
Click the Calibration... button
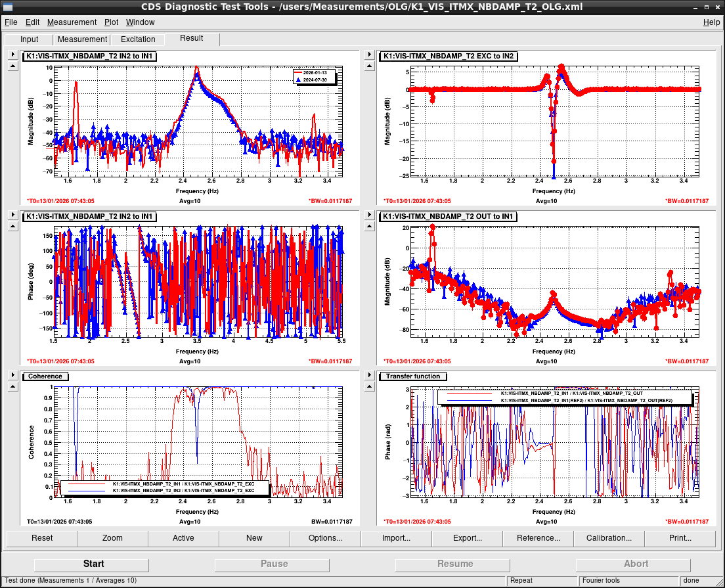pos(609,538)
